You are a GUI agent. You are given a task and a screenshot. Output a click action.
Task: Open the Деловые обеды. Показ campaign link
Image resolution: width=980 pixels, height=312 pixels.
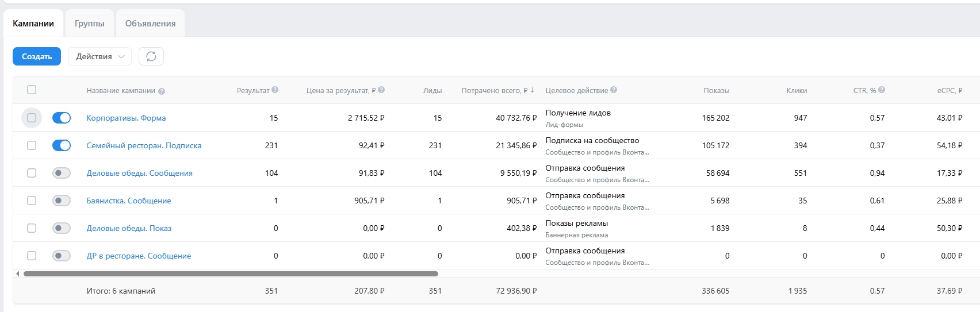click(129, 228)
